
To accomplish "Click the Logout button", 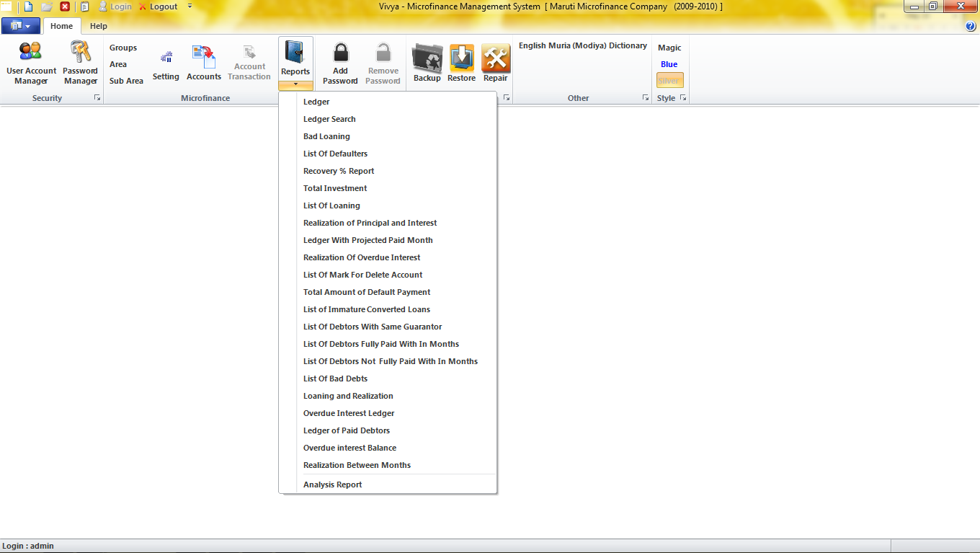I will [158, 6].
